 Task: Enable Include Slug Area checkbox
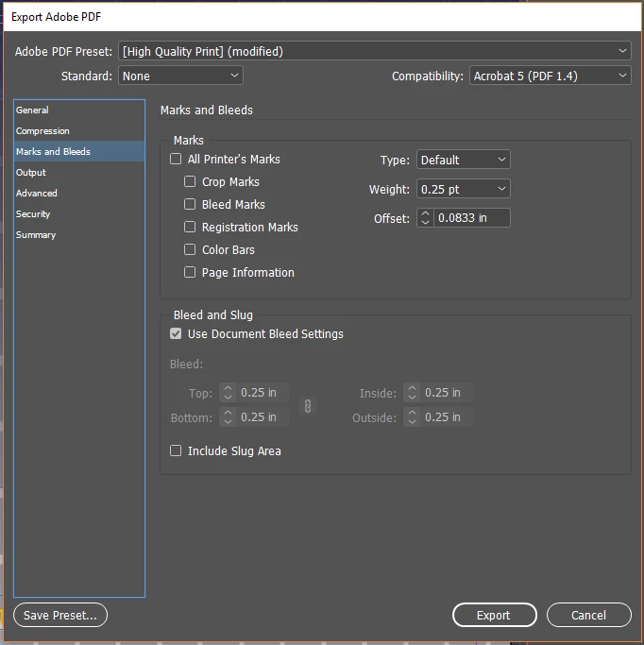coord(176,450)
